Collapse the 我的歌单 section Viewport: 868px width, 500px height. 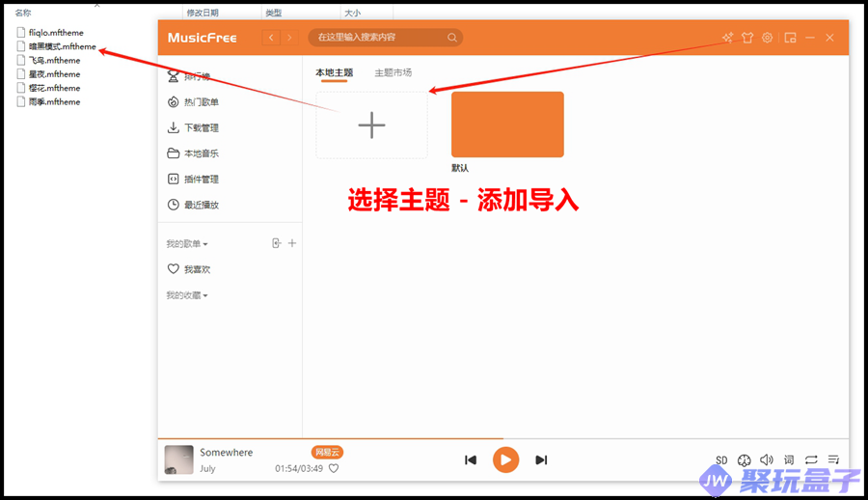pos(187,243)
